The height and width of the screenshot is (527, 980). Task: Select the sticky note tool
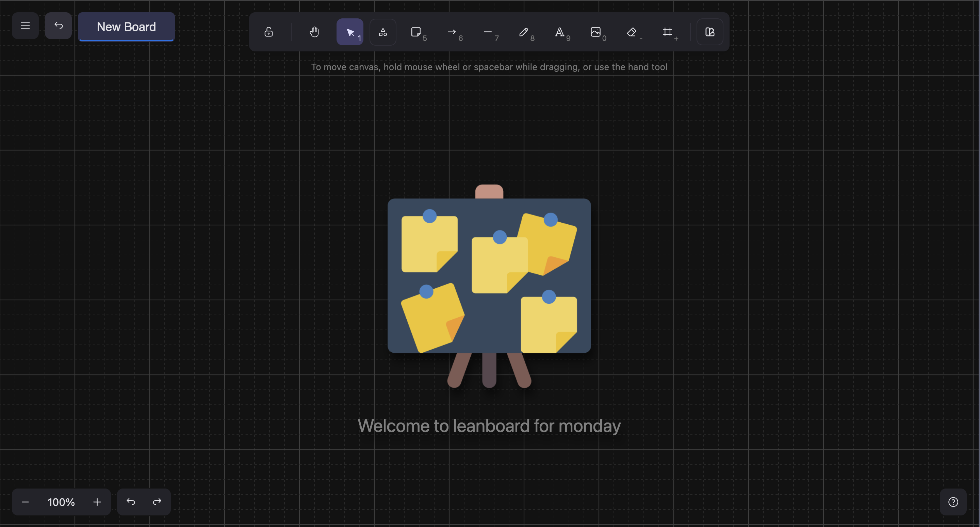click(416, 32)
